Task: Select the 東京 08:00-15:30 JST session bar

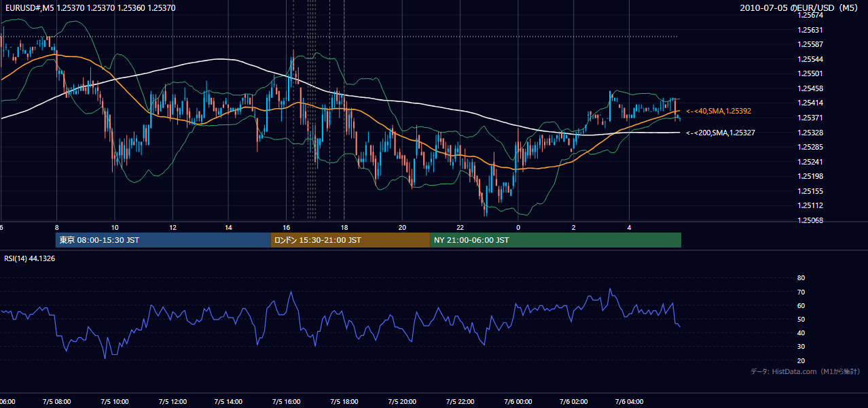Action: click(x=163, y=240)
